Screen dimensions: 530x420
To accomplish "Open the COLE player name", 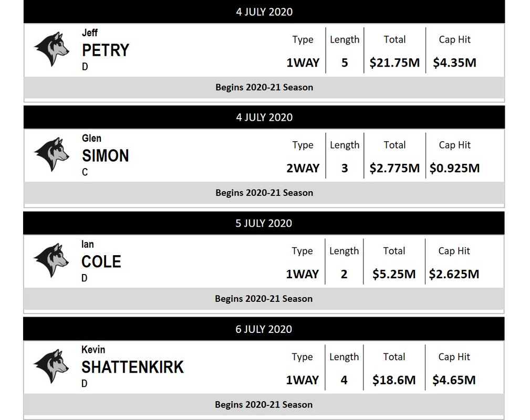I will pos(101,261).
